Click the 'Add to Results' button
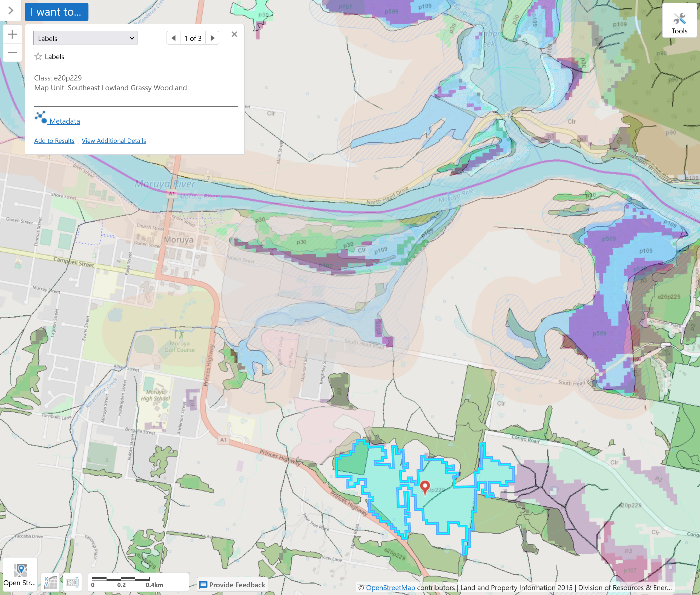The width and height of the screenshot is (700, 595). click(x=54, y=140)
